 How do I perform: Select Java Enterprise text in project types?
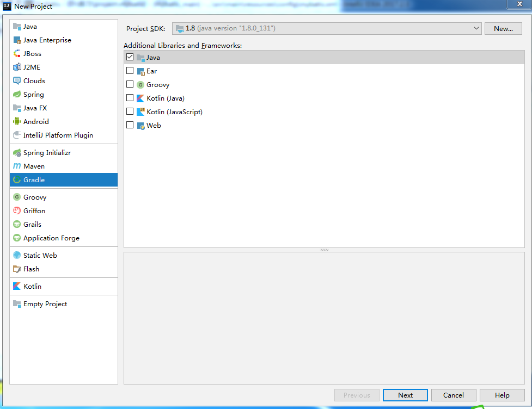[47, 40]
